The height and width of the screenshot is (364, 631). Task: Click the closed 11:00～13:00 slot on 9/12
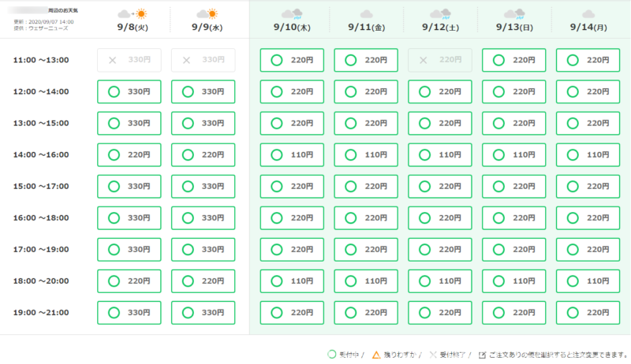click(x=440, y=60)
